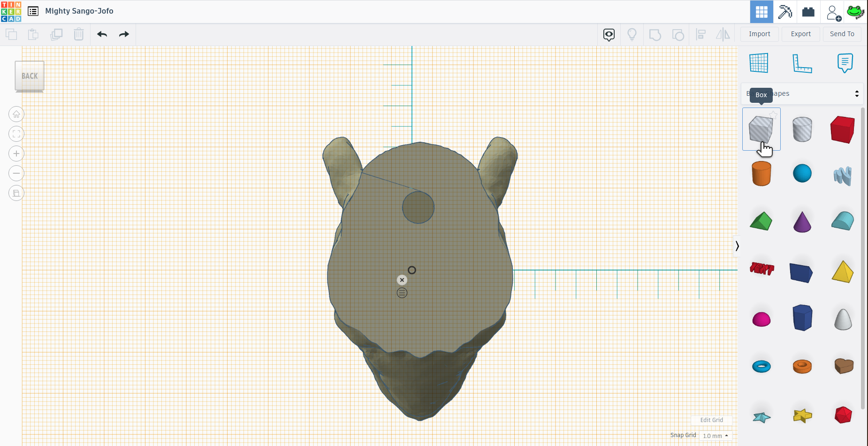The image size is (868, 446).
Task: Toggle the light bulb hide icon
Action: (x=632, y=34)
